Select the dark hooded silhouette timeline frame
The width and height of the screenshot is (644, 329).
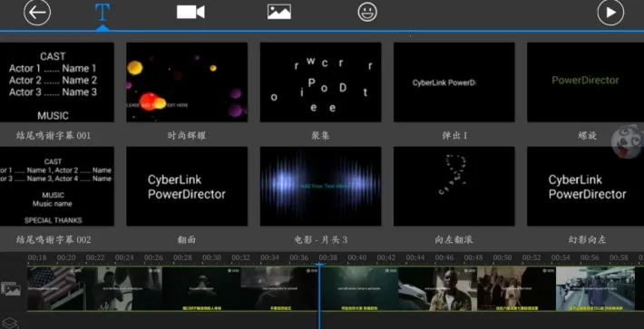point(201,288)
